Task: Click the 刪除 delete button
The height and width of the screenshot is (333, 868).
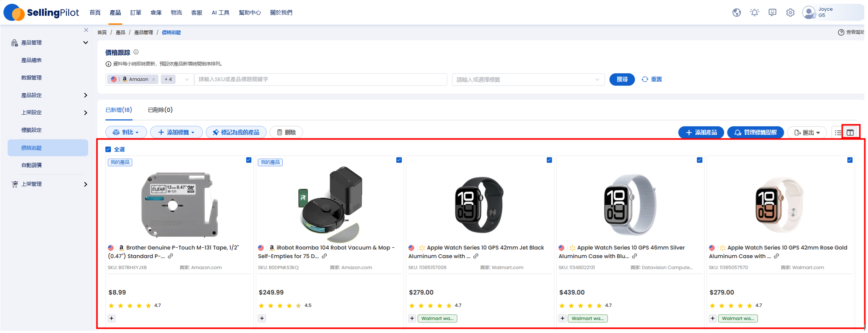Action: [286, 132]
